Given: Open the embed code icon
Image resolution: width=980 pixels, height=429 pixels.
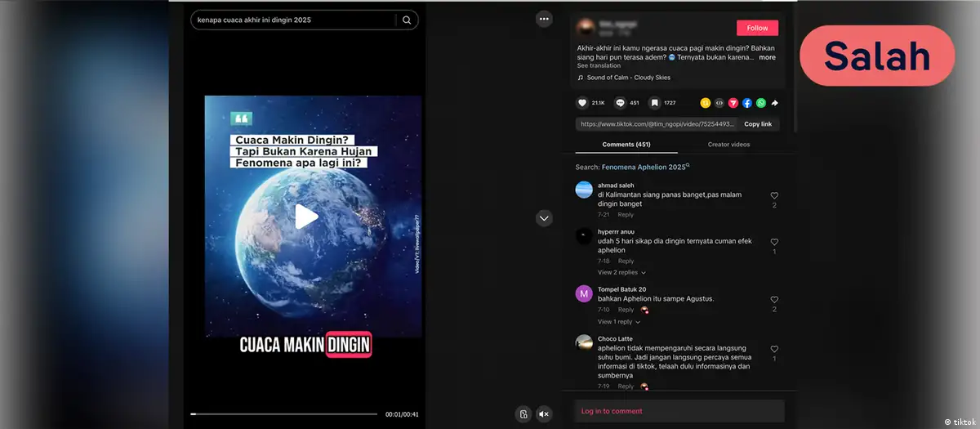Looking at the screenshot, I should tap(719, 103).
